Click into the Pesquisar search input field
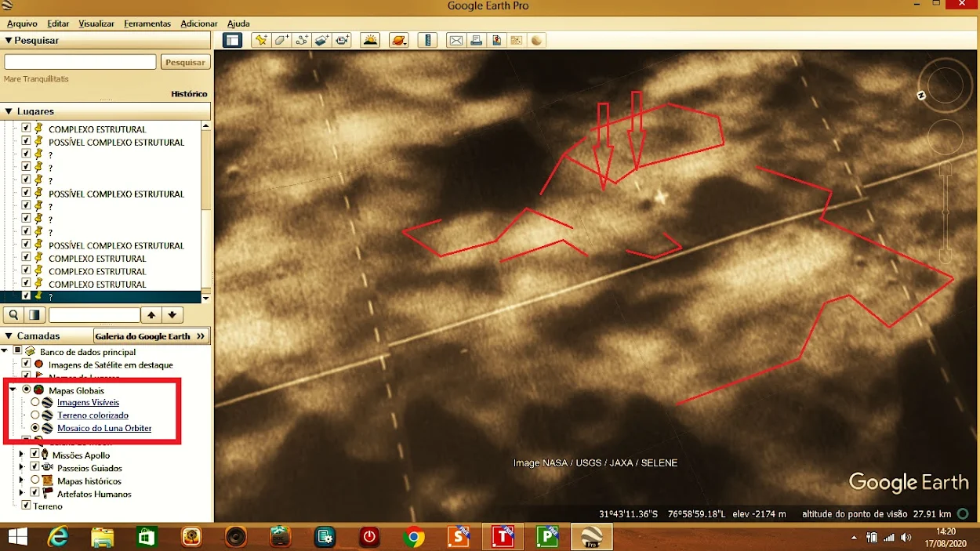Image resolution: width=980 pixels, height=551 pixels. [81, 62]
